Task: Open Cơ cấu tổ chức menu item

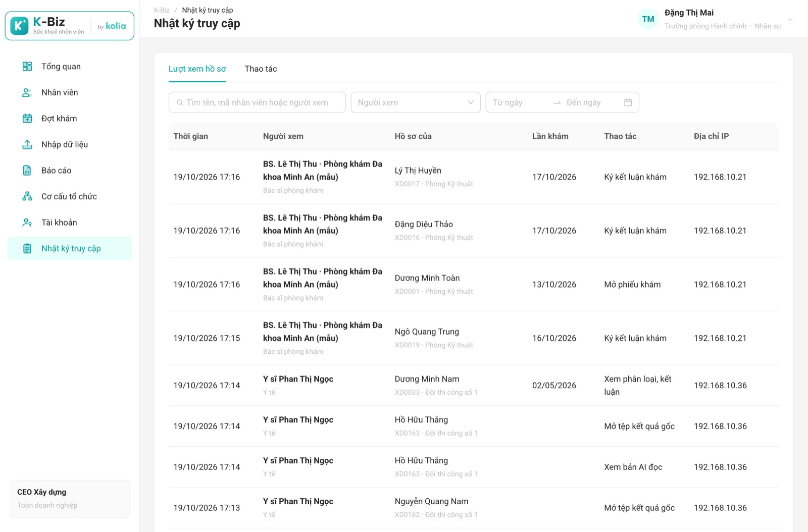Action: coord(70,196)
